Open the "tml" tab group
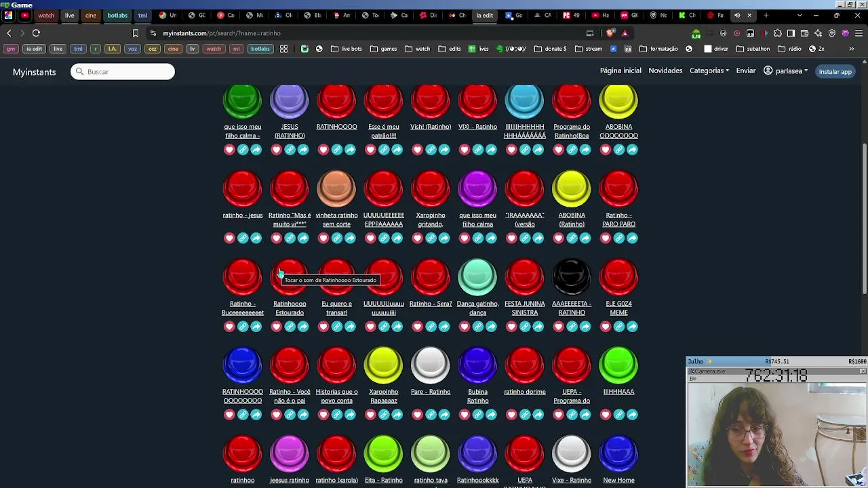The height and width of the screenshot is (488, 868). (x=142, y=15)
